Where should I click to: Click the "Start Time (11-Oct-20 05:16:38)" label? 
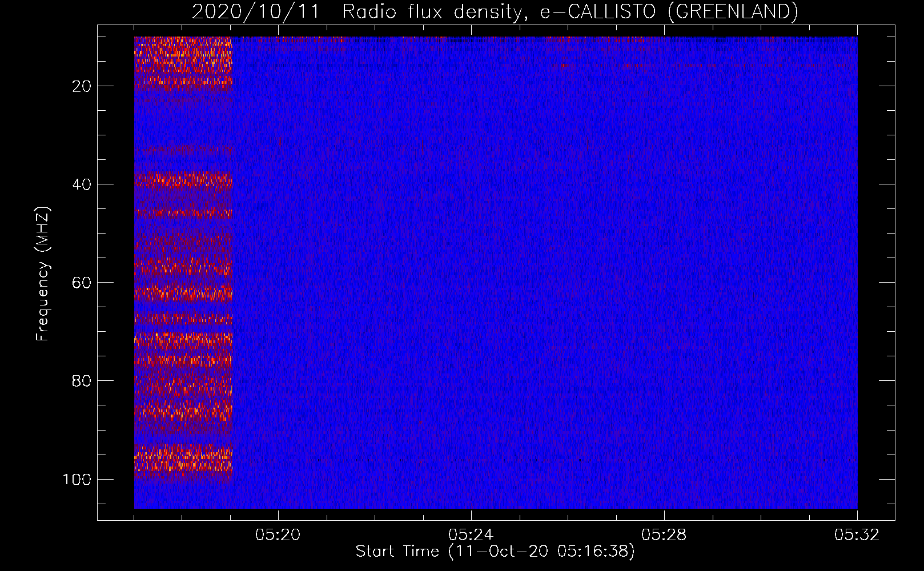click(495, 552)
